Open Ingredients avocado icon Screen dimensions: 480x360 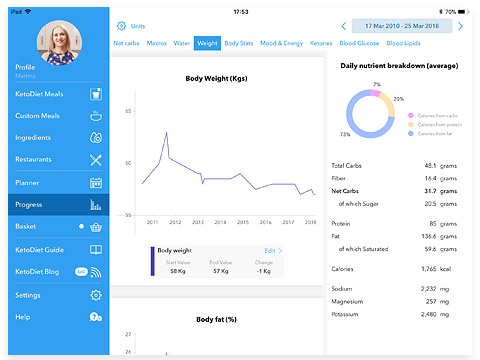click(96, 138)
